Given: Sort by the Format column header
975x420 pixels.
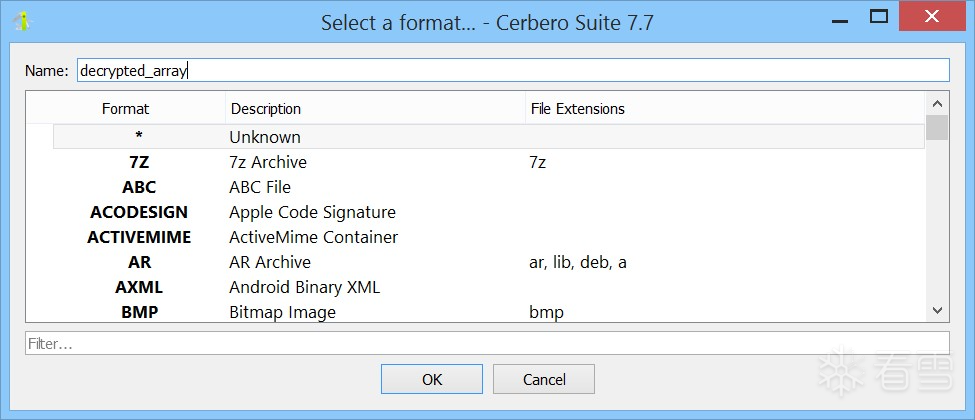Looking at the screenshot, I should 125,108.
